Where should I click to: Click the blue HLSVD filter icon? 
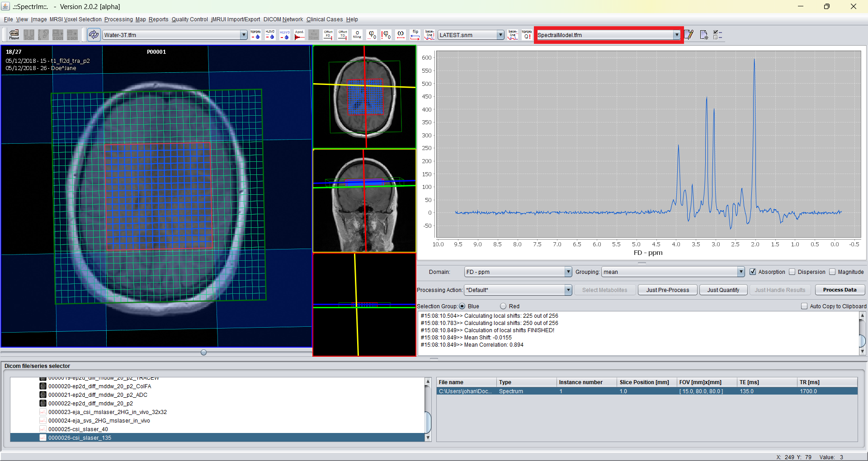pyautogui.click(x=284, y=35)
